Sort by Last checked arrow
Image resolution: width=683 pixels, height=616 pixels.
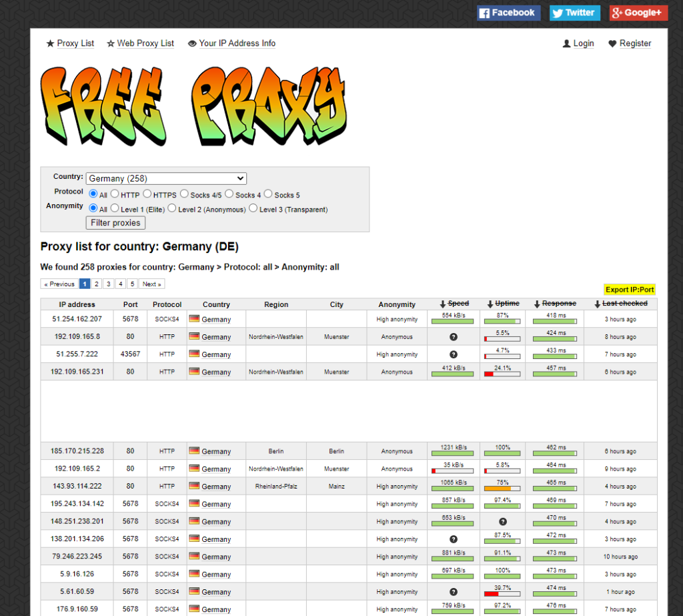pyautogui.click(x=597, y=304)
